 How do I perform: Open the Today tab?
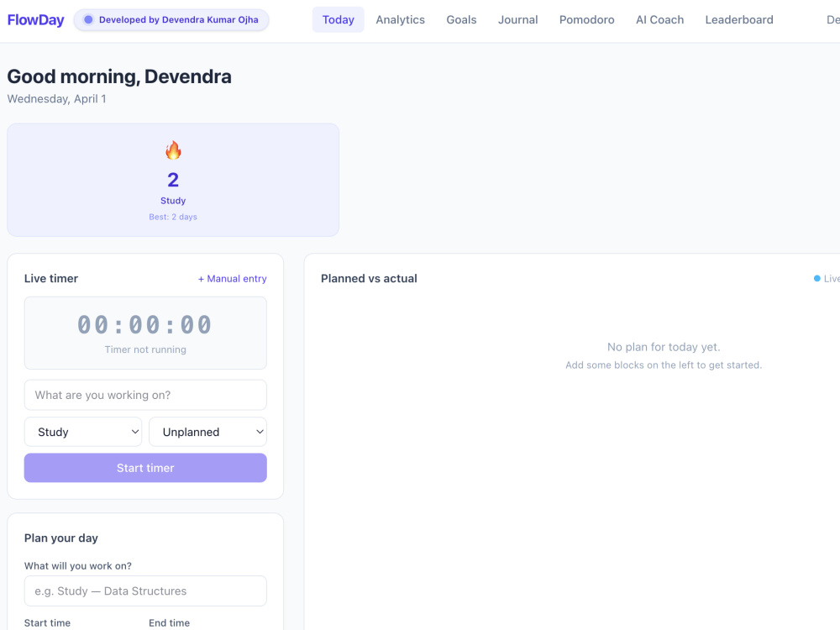(338, 20)
